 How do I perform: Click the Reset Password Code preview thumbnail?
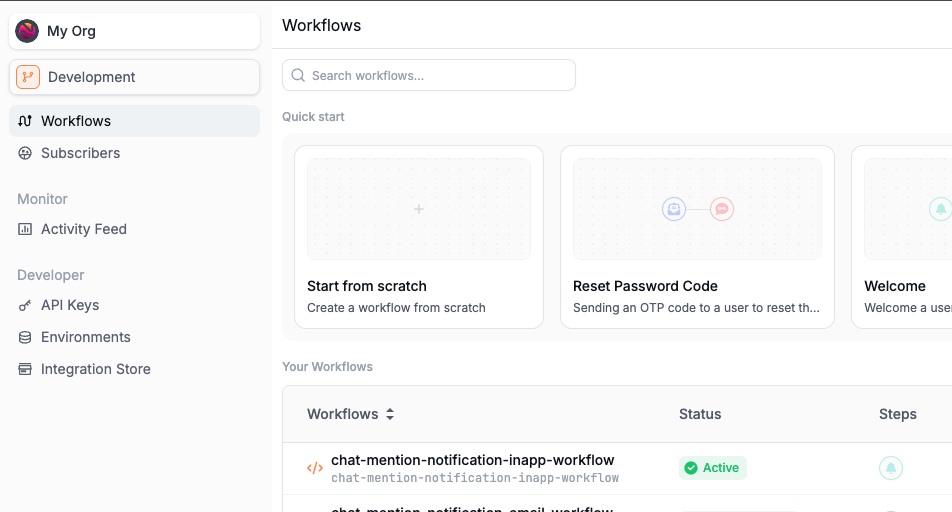click(x=697, y=209)
